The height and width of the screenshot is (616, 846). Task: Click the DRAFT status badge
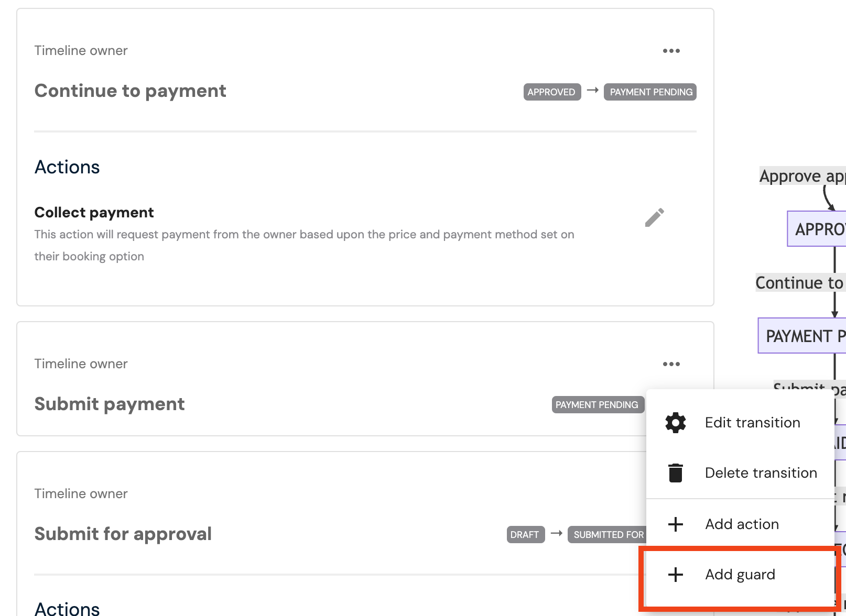pos(525,534)
